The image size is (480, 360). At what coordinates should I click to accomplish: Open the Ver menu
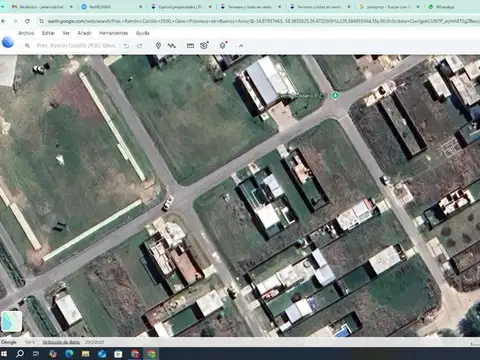tap(66, 33)
